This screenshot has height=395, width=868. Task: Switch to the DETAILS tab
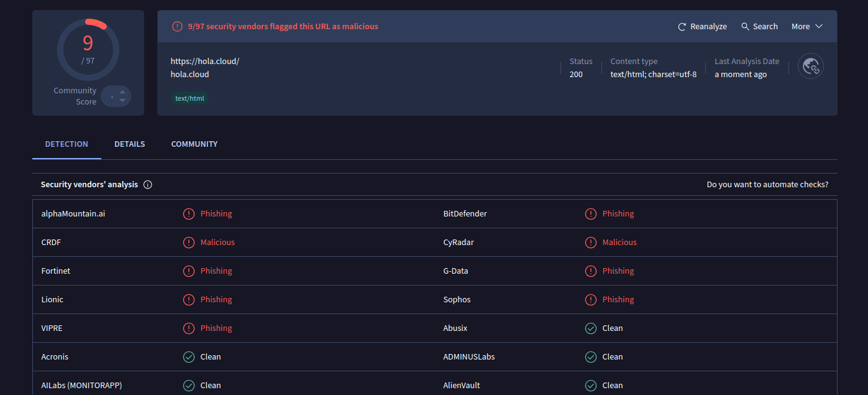click(x=129, y=144)
